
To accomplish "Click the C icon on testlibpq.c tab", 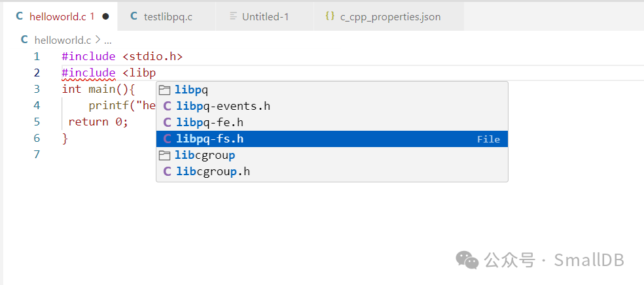I will pos(134,16).
